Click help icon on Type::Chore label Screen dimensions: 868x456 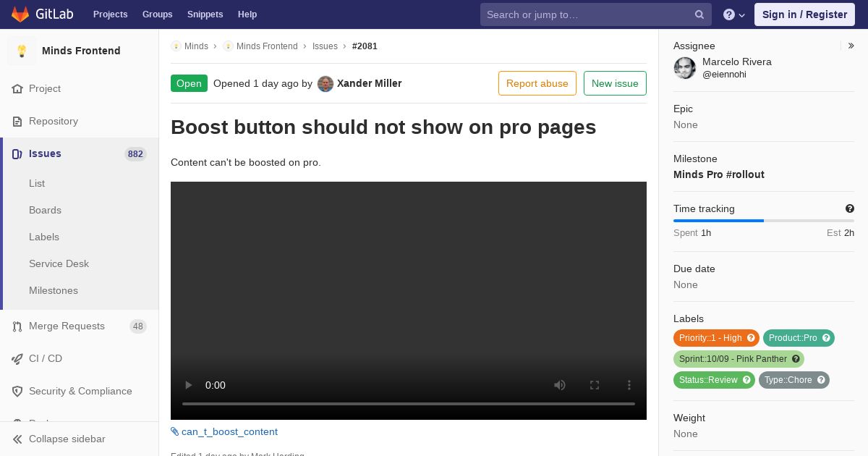(821, 380)
